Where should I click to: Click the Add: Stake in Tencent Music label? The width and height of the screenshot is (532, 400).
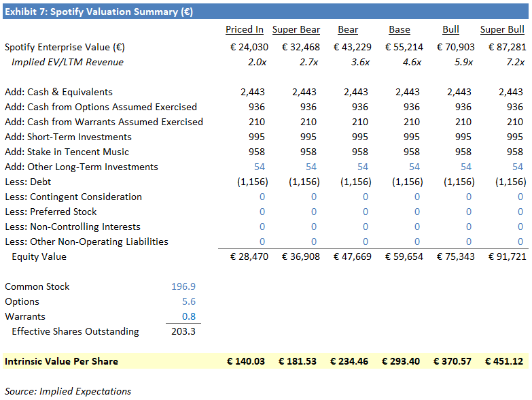[67, 152]
